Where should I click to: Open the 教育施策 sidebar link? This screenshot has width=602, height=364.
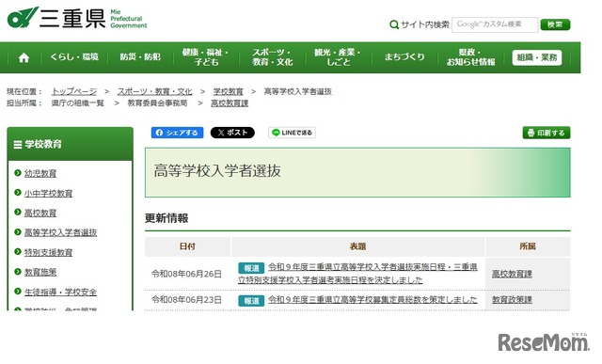tap(40, 272)
